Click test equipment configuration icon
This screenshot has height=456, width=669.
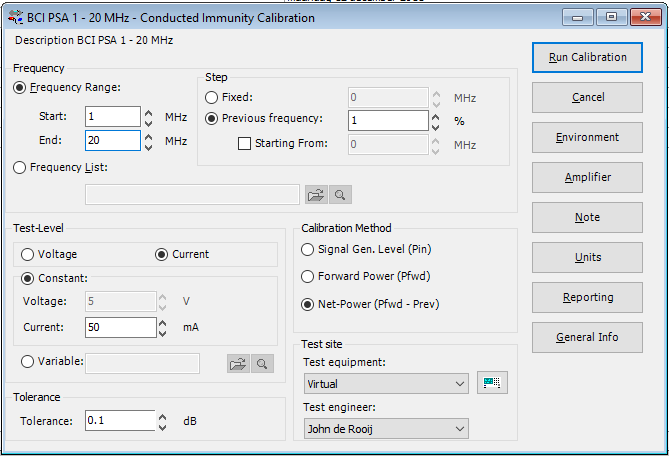[492, 383]
